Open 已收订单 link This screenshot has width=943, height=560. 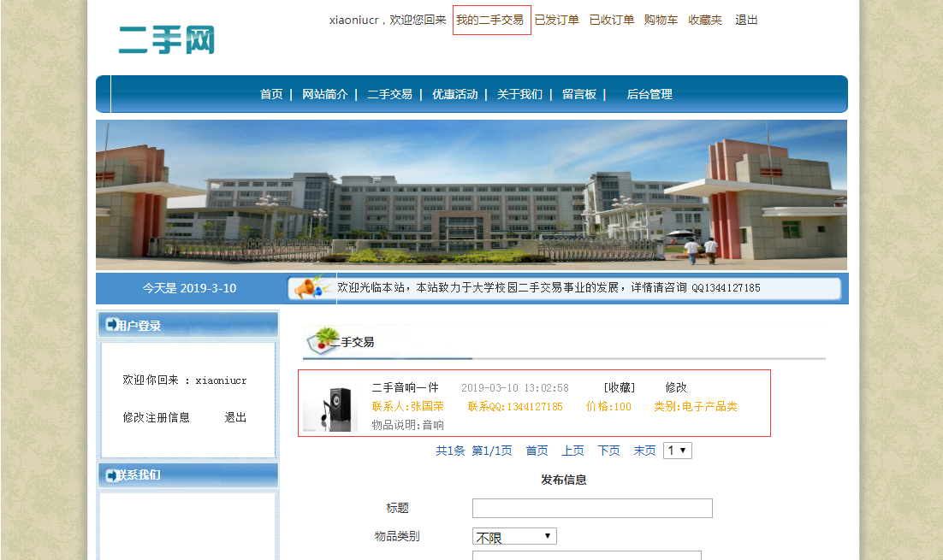tap(612, 20)
